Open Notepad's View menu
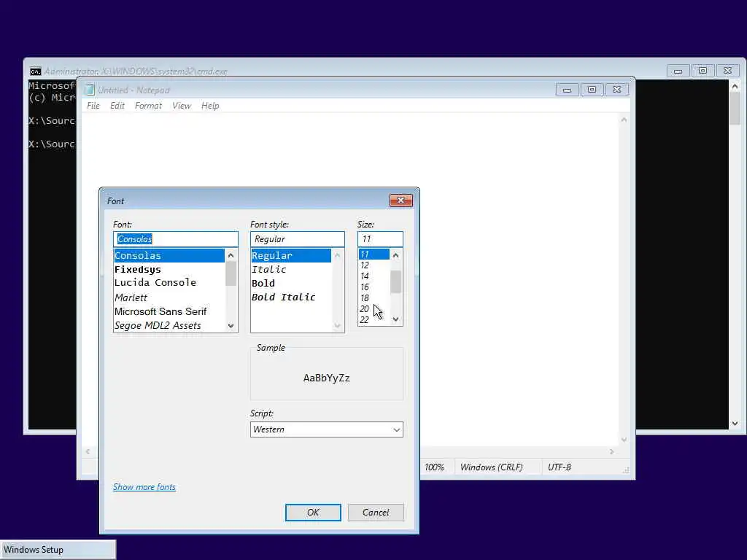Screen dimensions: 747x560 click(x=182, y=106)
